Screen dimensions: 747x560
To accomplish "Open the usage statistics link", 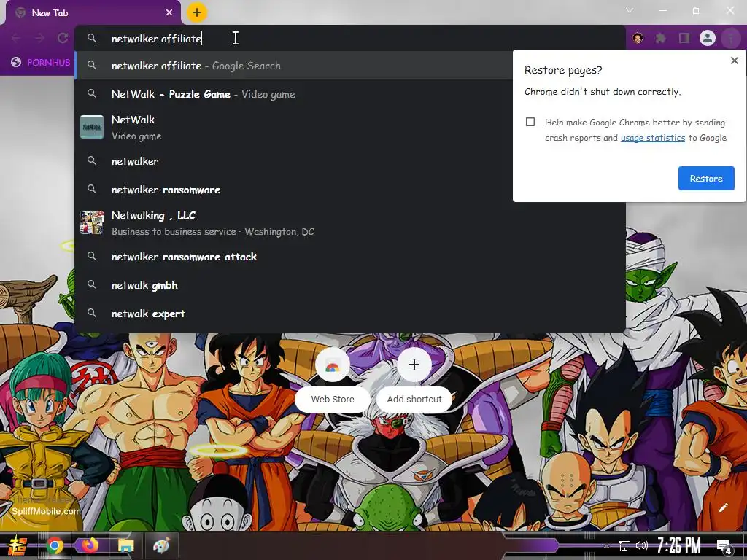I will 653,138.
